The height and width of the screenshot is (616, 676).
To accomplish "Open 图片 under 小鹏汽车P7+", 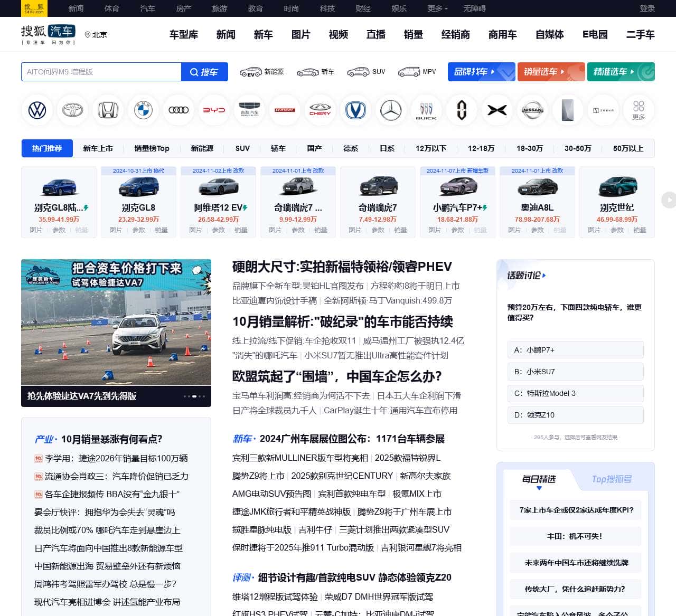I will pos(435,230).
